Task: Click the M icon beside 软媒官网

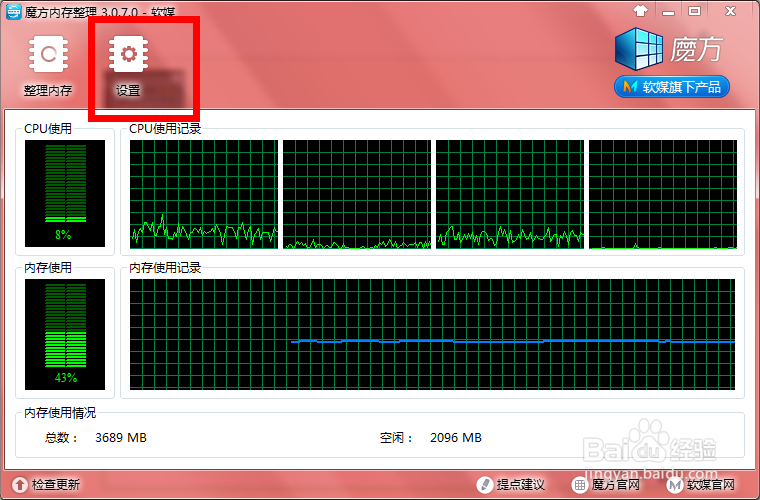Action: click(x=675, y=484)
